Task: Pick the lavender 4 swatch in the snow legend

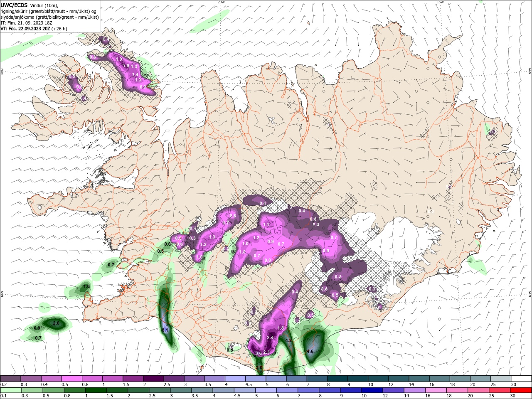Action: pos(235,378)
